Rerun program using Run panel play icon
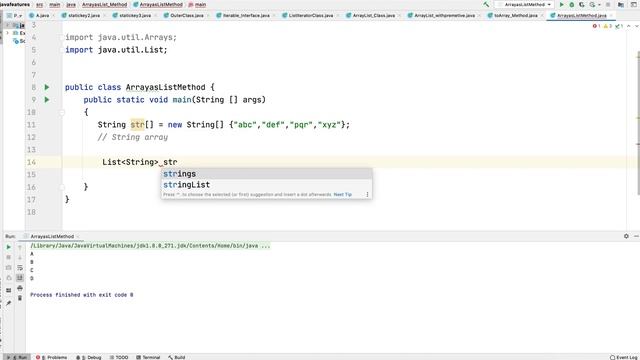The image size is (640, 360). coord(9,247)
